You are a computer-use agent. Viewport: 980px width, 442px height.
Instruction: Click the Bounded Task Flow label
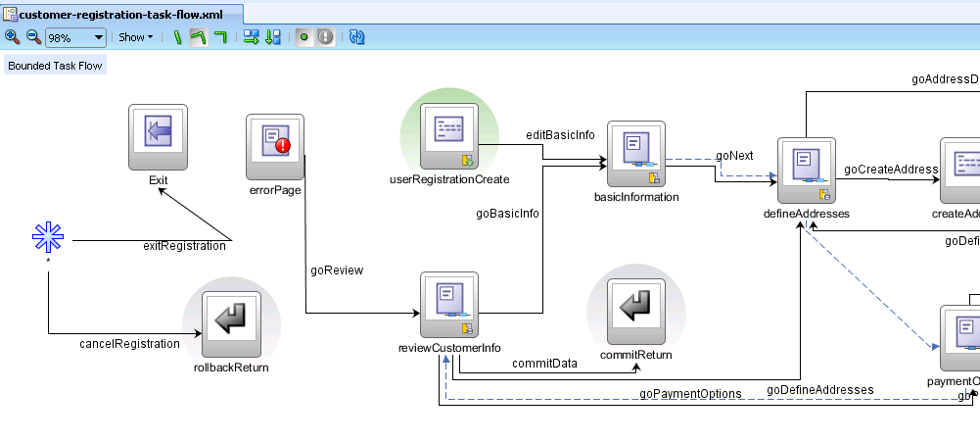click(55, 66)
